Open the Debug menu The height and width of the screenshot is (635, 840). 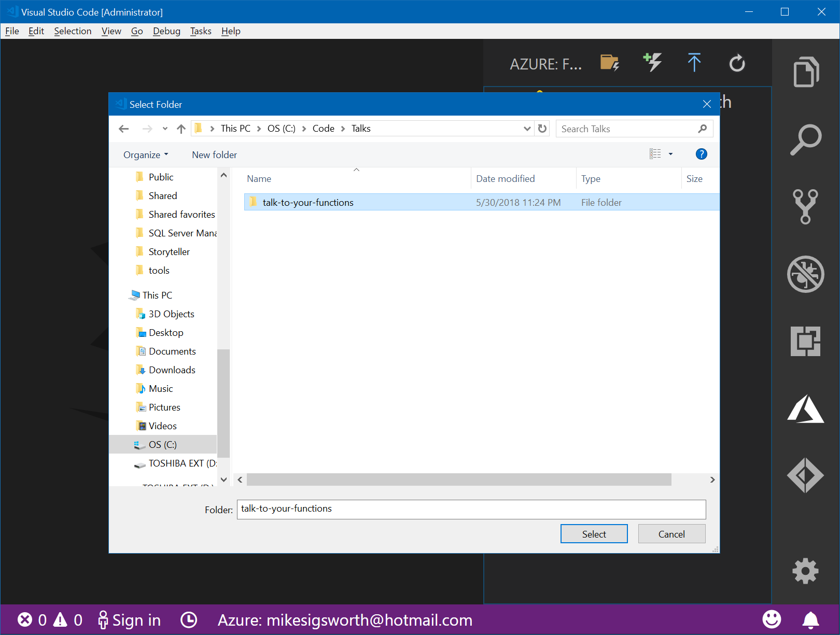pos(166,31)
